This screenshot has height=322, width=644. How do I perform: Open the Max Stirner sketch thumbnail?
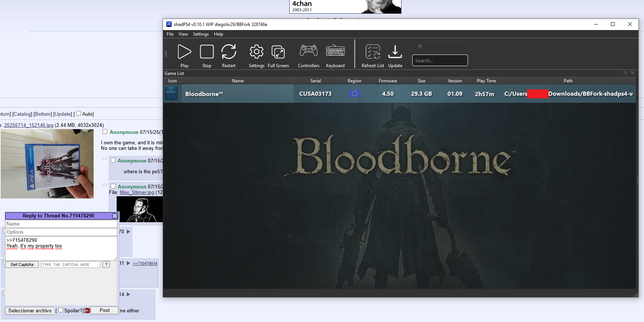click(140, 209)
